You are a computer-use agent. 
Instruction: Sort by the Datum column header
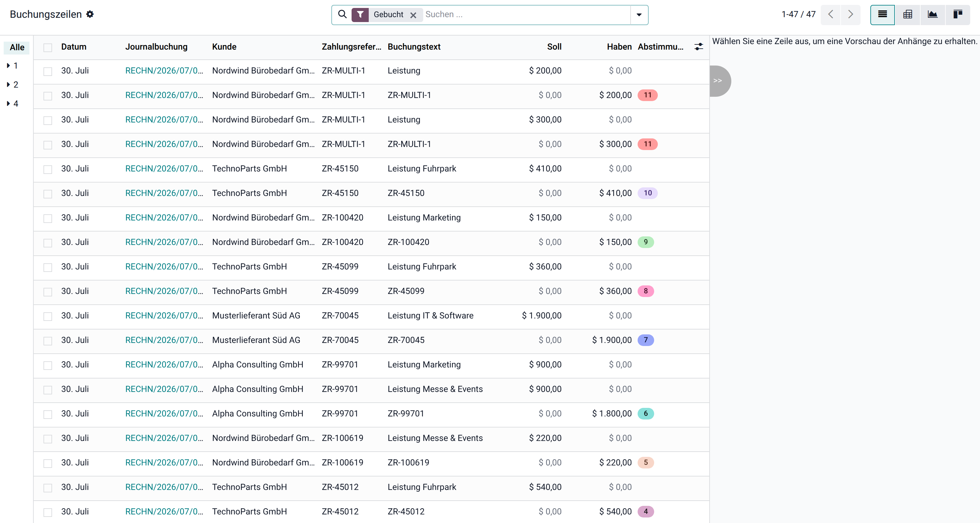coord(74,47)
